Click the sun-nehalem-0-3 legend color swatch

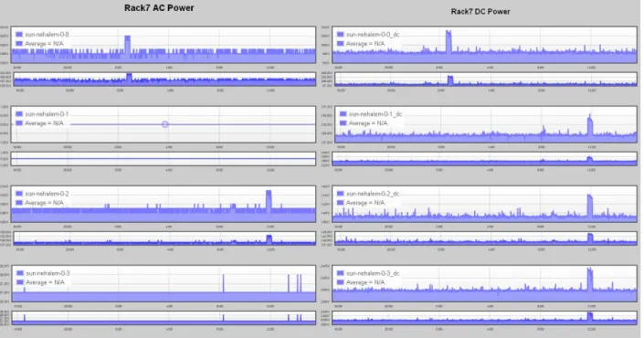click(x=20, y=273)
